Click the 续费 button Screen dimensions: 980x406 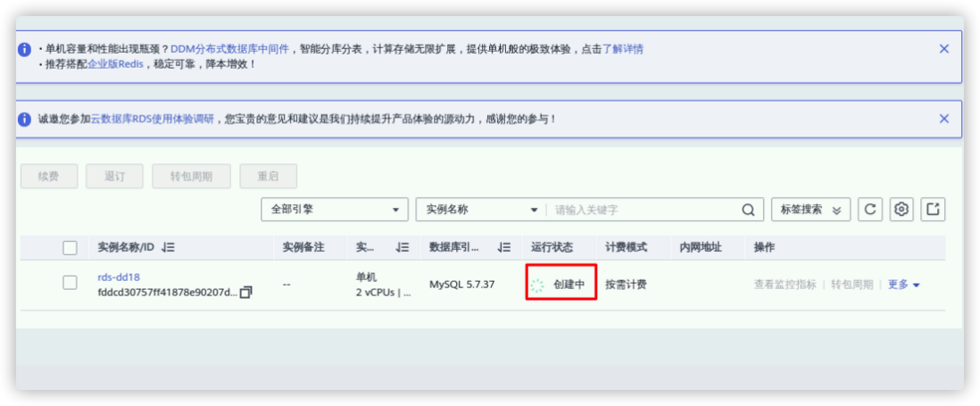(x=49, y=176)
